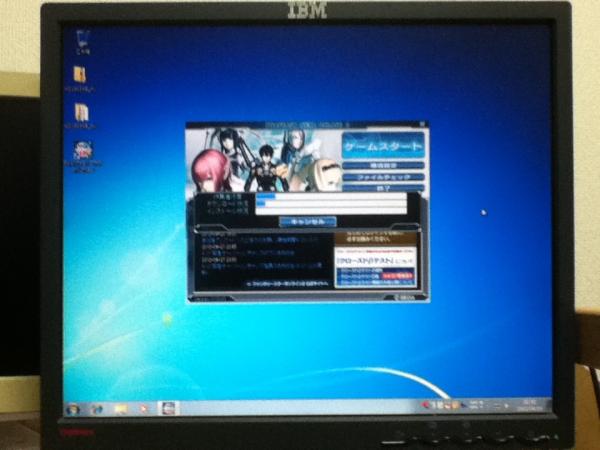The height and width of the screenshot is (450, 600).
Task: Cancel the download with キャンセル button
Action: [308, 222]
